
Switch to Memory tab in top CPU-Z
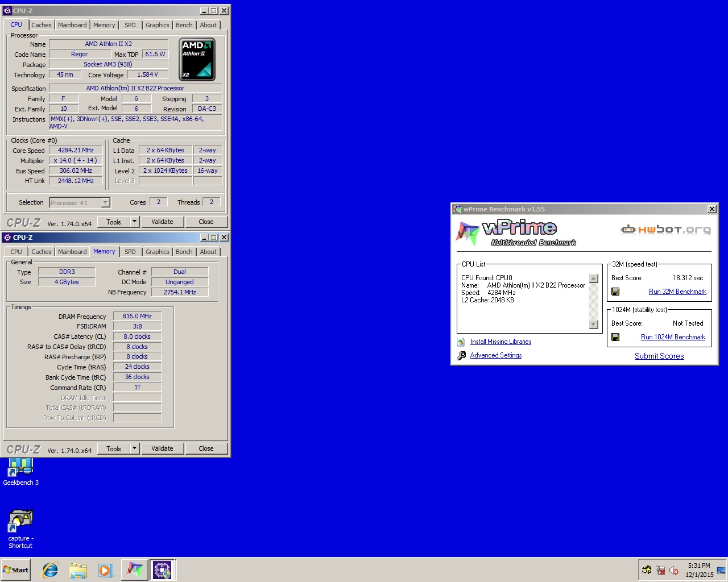[x=104, y=25]
